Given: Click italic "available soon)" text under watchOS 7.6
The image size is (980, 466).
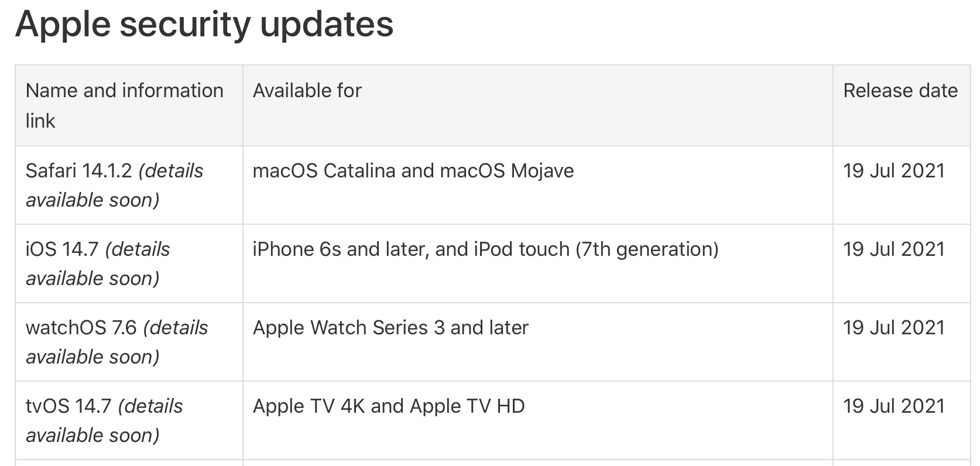Looking at the screenshot, I should 92,357.
